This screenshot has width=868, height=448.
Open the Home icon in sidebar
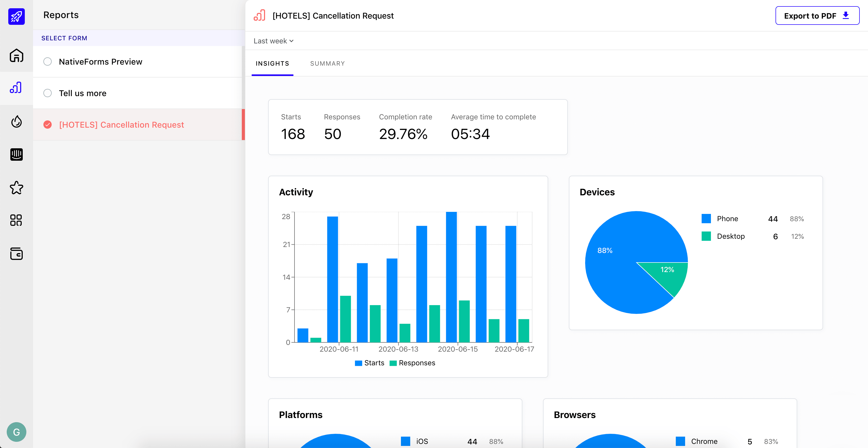tap(16, 56)
